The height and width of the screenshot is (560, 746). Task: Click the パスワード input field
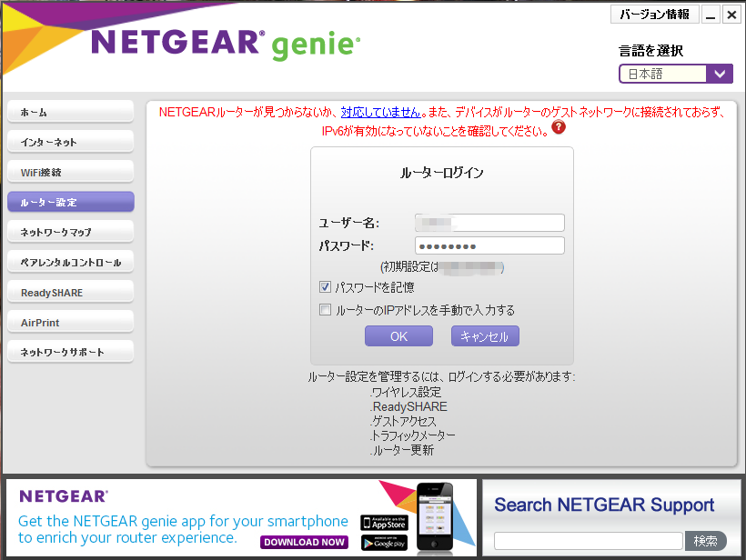coord(489,245)
